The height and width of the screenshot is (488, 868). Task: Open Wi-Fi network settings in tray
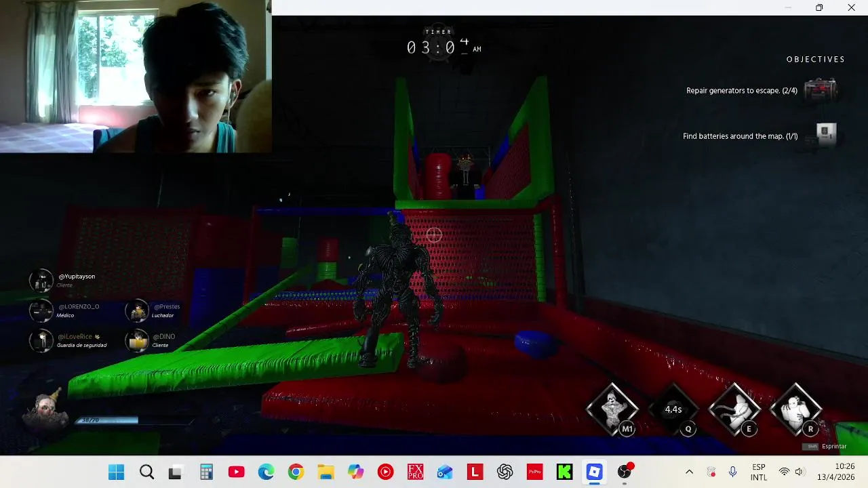(784, 472)
